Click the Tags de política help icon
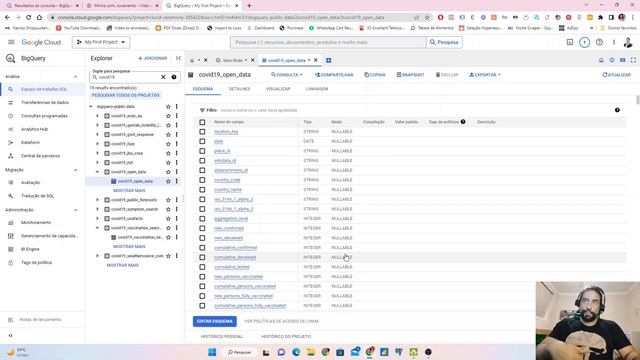 point(463,122)
